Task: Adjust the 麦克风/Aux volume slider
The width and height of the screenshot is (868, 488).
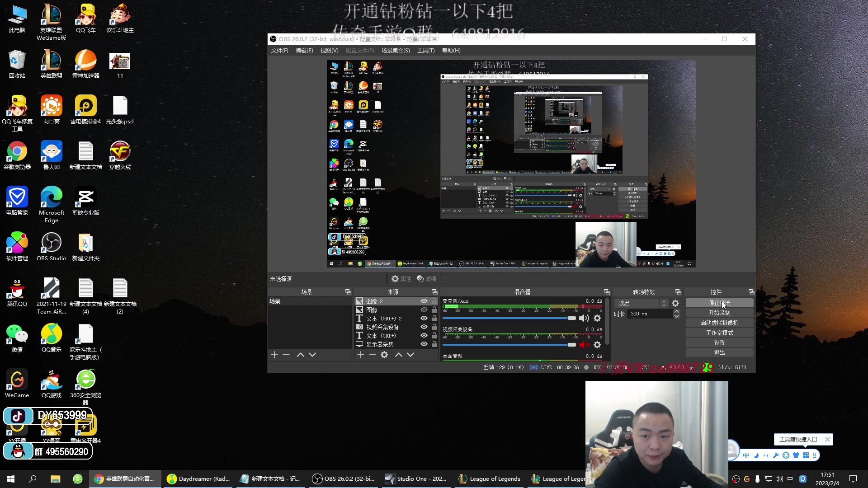Action: click(571, 318)
